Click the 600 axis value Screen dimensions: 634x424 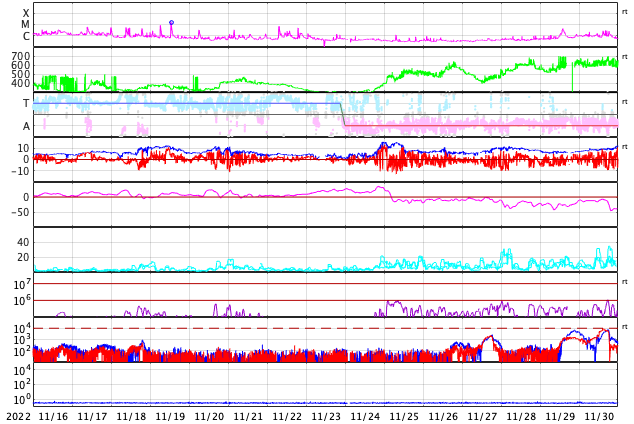21,65
